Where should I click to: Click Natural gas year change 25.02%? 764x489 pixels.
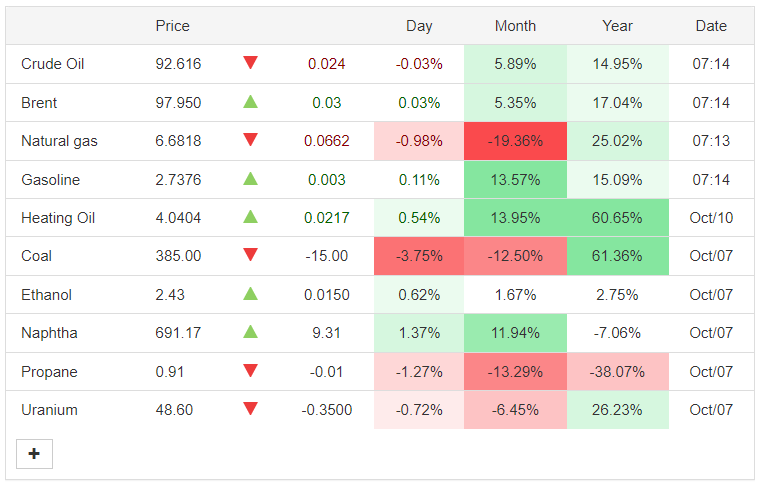click(x=617, y=141)
